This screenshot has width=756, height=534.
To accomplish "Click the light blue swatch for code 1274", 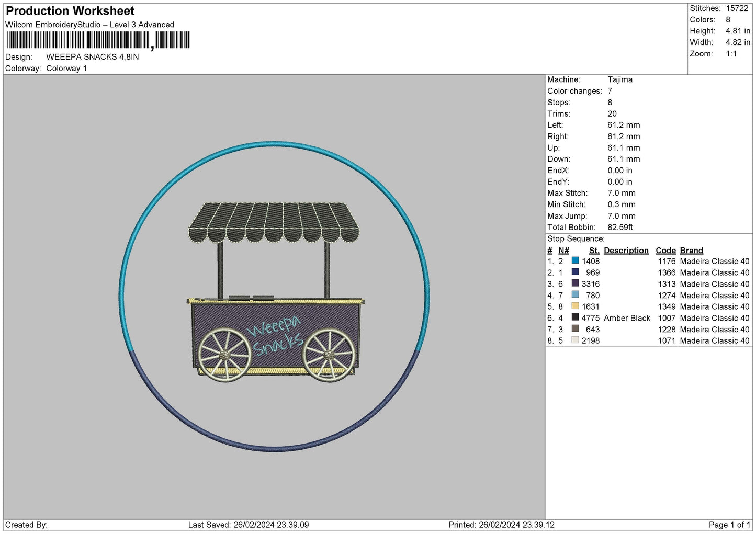I will [575, 295].
